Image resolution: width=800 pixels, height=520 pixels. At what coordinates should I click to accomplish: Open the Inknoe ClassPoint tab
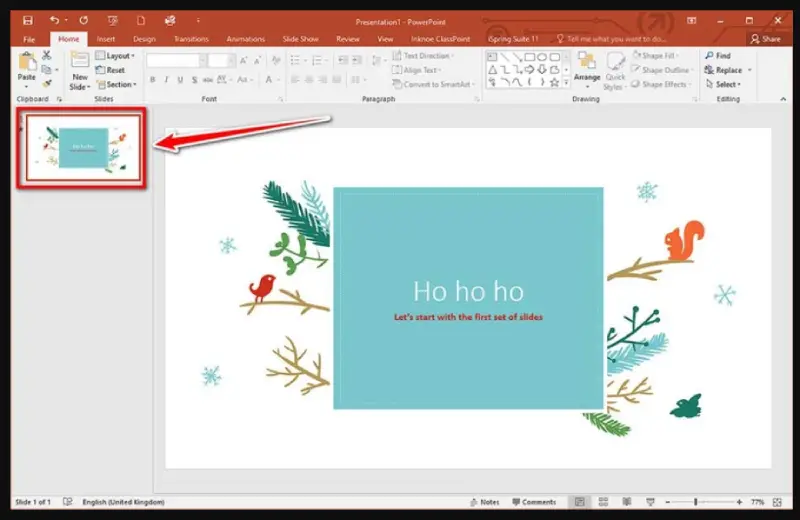pos(440,39)
